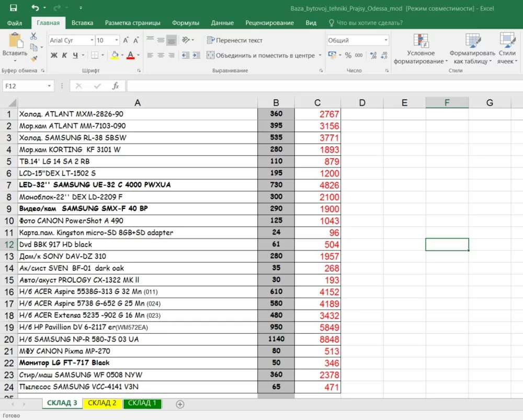Switch to the Вид ribbon tab
This screenshot has width=523, height=420.
click(x=311, y=23)
